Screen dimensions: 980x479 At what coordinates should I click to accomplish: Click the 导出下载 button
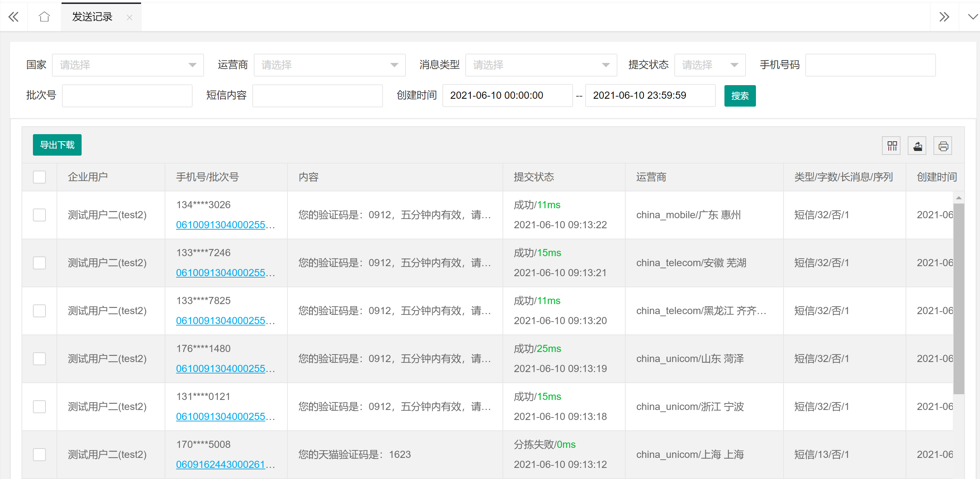pyautogui.click(x=57, y=145)
